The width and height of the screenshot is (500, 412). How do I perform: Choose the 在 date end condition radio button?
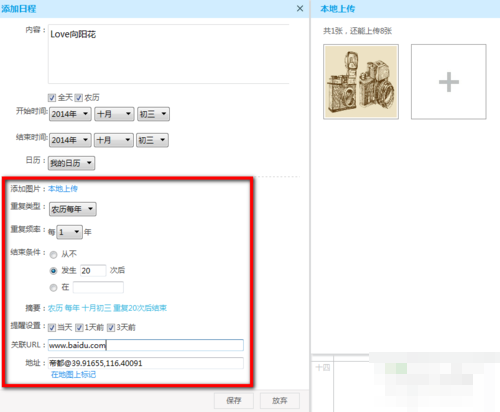[53, 287]
